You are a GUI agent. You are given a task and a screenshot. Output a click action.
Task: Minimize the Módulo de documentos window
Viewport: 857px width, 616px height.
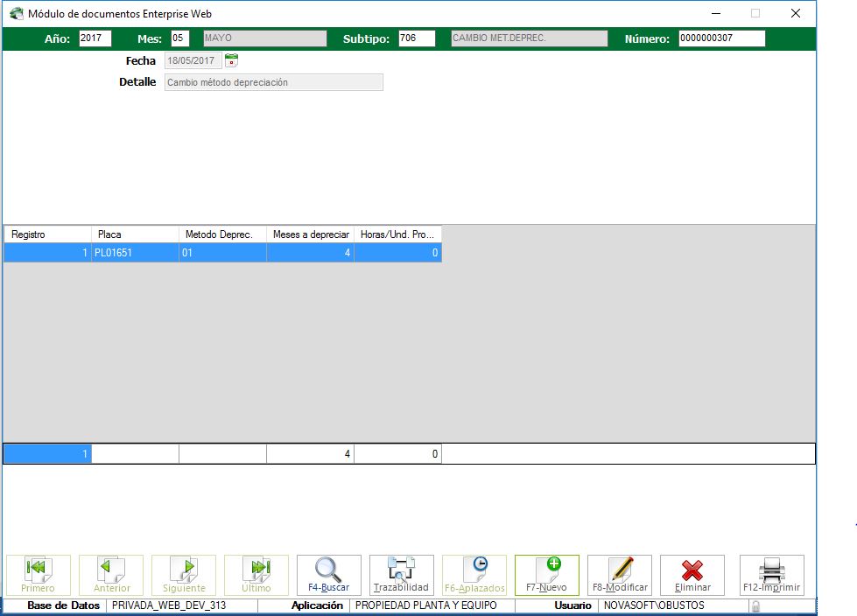[716, 13]
